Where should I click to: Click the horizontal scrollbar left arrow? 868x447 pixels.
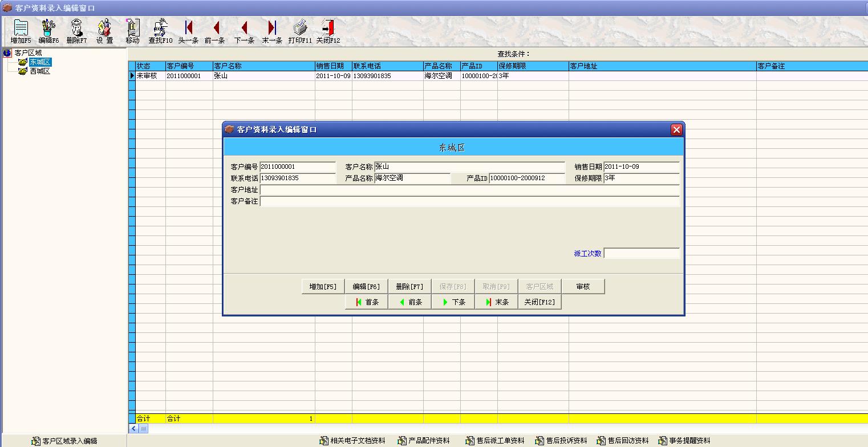coord(134,429)
